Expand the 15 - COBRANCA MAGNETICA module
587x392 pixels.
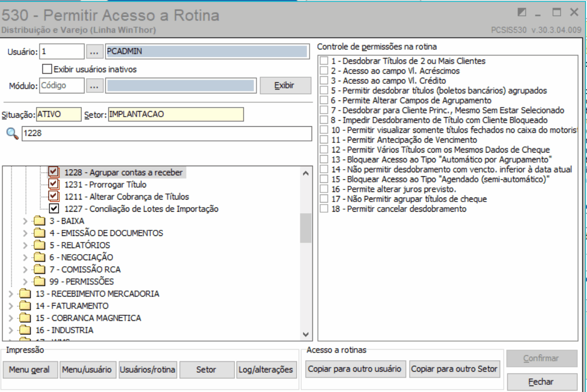[x=11, y=318]
